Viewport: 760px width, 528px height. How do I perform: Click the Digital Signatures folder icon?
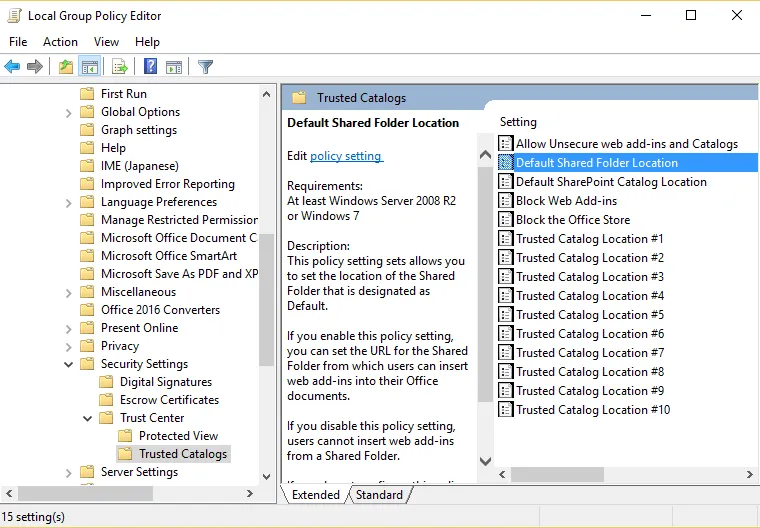(106, 382)
